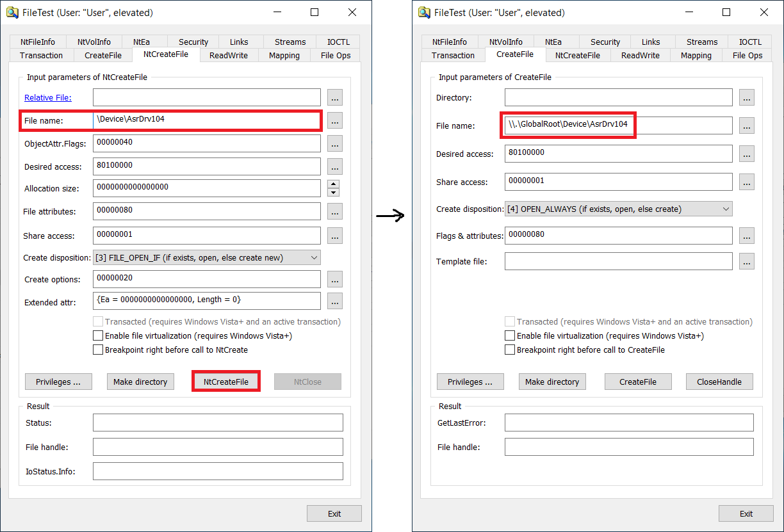The height and width of the screenshot is (532, 784).
Task: Open Desired access editor in CreateFile window
Action: click(x=747, y=154)
